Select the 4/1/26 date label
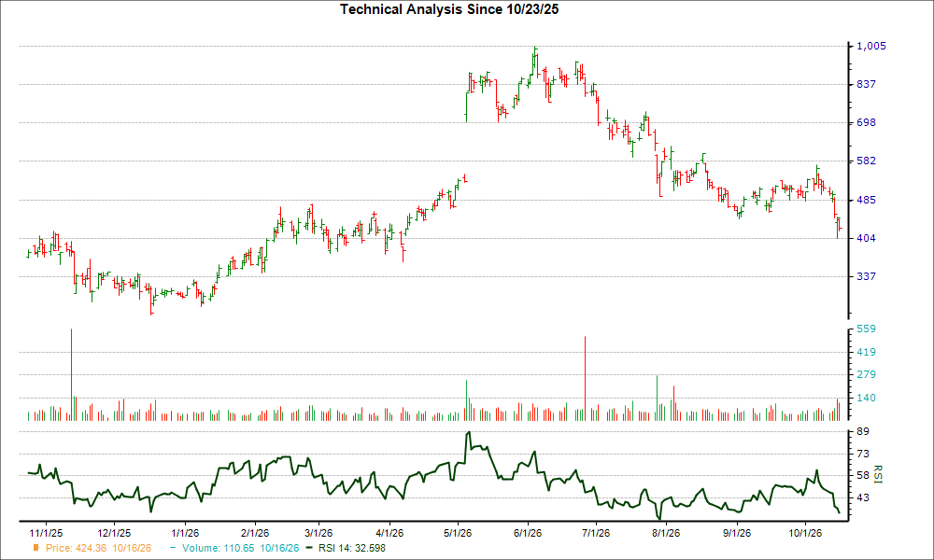This screenshot has height=560, width=934. click(x=389, y=533)
